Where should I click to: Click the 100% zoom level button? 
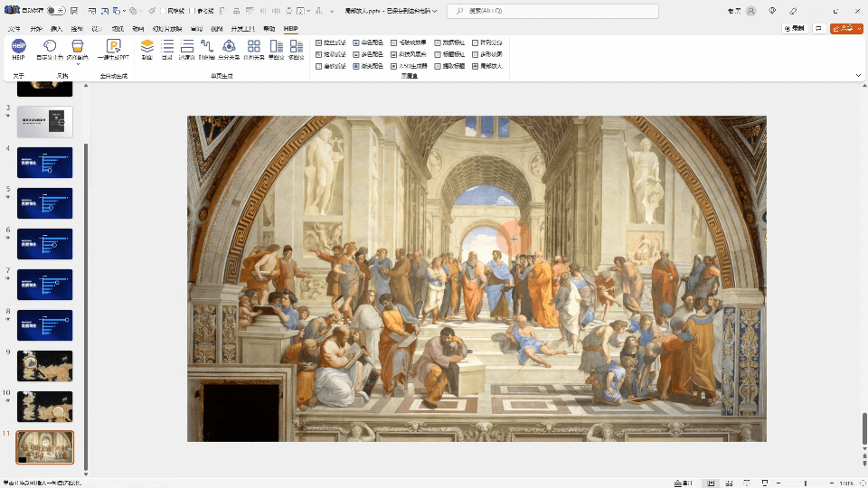click(x=846, y=483)
